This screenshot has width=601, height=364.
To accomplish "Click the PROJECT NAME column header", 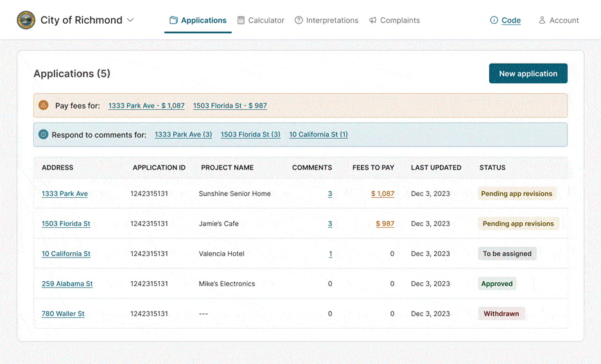I will point(227,168).
